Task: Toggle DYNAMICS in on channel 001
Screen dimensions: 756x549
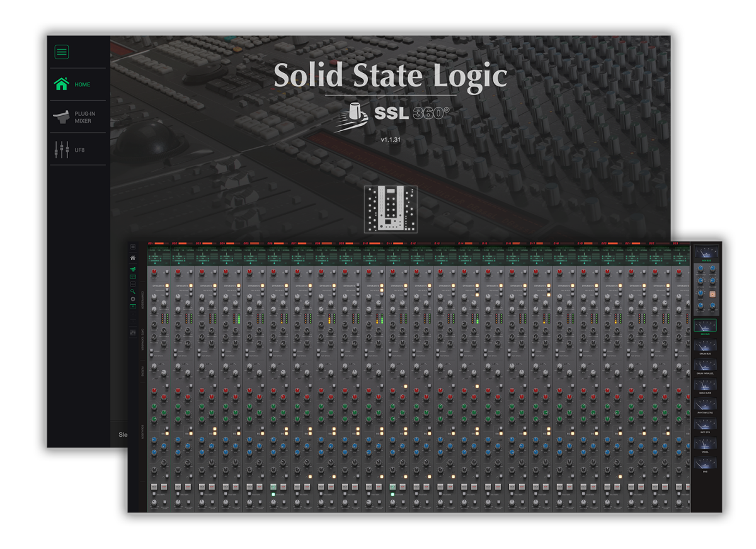Action: point(166,285)
